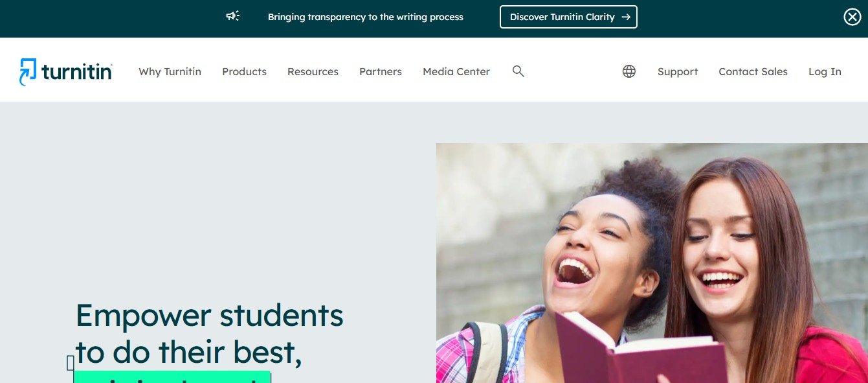Screen dimensions: 868x383
Task: Expand the Resources menu
Action: pos(313,72)
